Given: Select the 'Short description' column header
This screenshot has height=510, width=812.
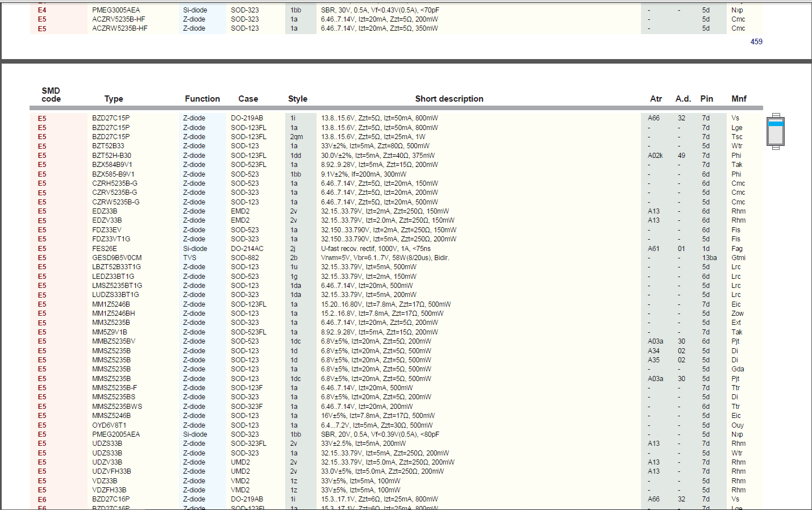Looking at the screenshot, I should pos(449,99).
